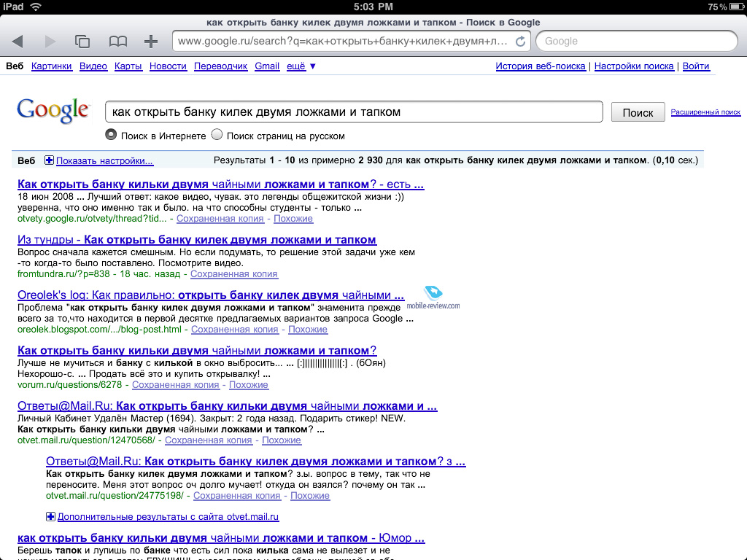Open Сохраненная копия for fromtundra.ru result
This screenshot has height=560, width=747.
(x=234, y=274)
